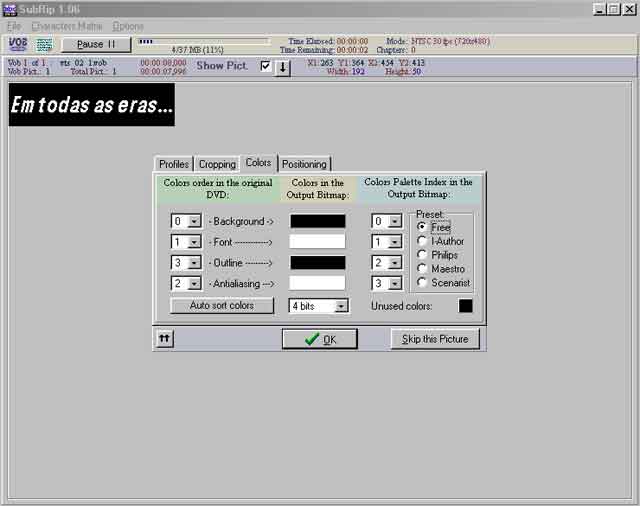Click the Auto sort colors button
Image resolution: width=640 pixels, height=506 pixels.
(222, 305)
